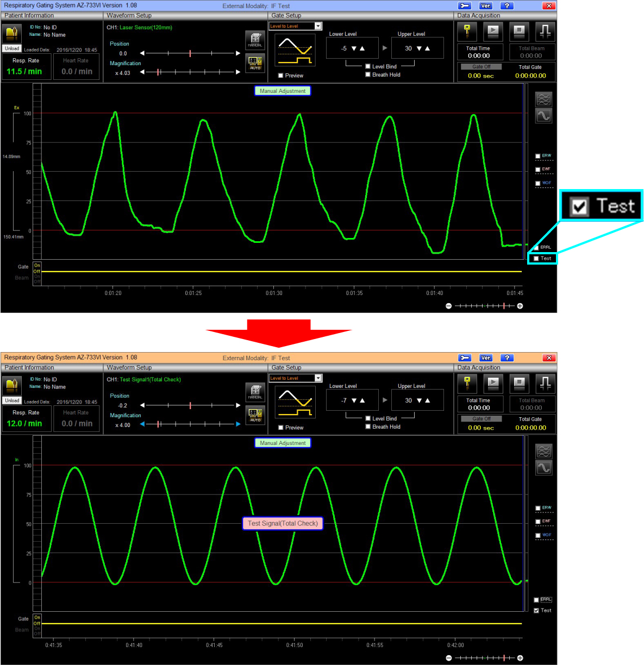Click the single sine wave icon in bottom window
644x665 pixels.
click(x=543, y=468)
